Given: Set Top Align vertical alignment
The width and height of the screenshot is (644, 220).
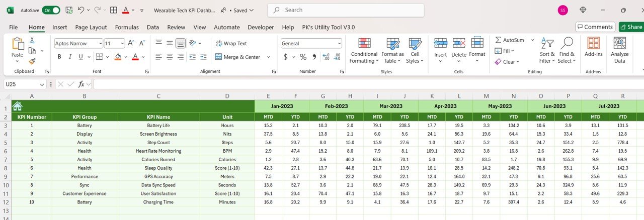Looking at the screenshot, I should pyautogui.click(x=158, y=43).
